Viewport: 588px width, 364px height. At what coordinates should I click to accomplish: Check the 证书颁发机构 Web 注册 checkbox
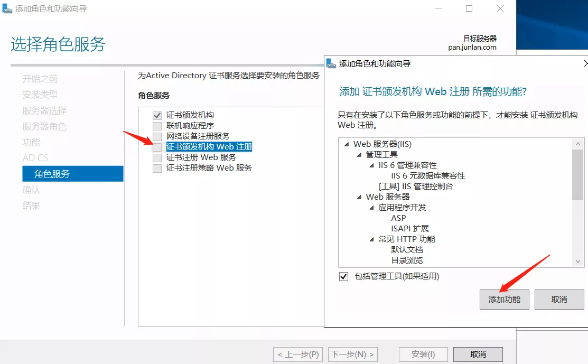pos(157,147)
